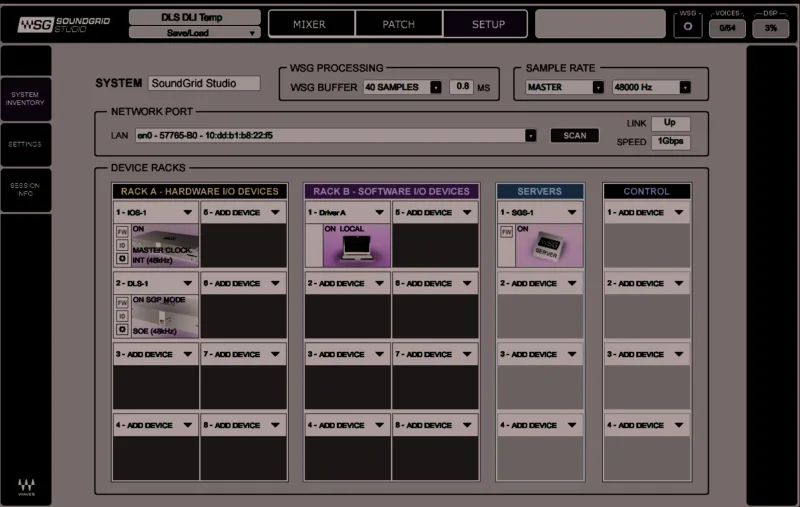Add device in Rack A slot 6
Screen dimensions: 800x507
243,283
